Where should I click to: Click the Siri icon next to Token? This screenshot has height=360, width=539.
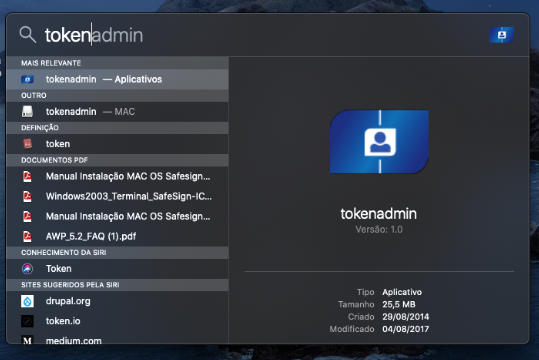coord(28,269)
